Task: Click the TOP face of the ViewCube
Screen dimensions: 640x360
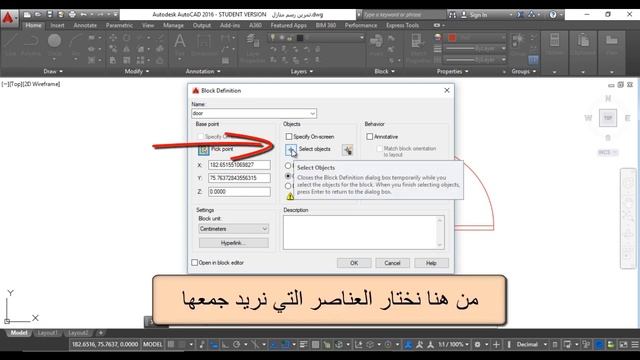Action: [608, 118]
